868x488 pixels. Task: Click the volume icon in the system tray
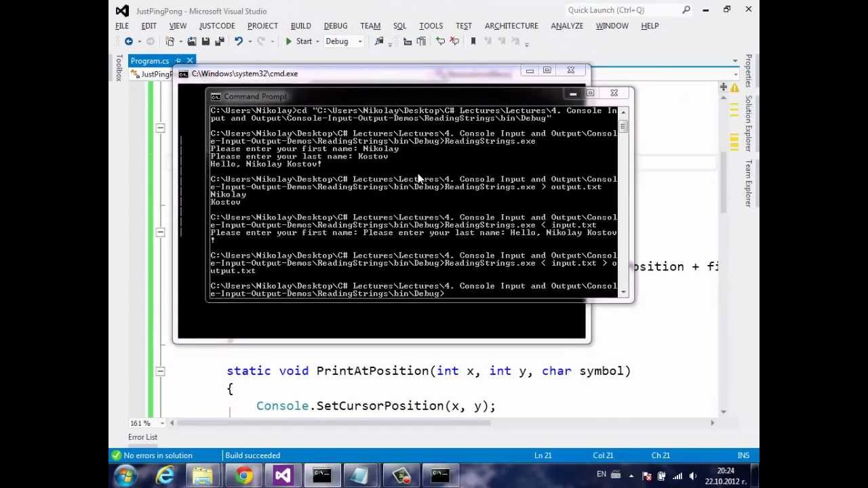(692, 475)
